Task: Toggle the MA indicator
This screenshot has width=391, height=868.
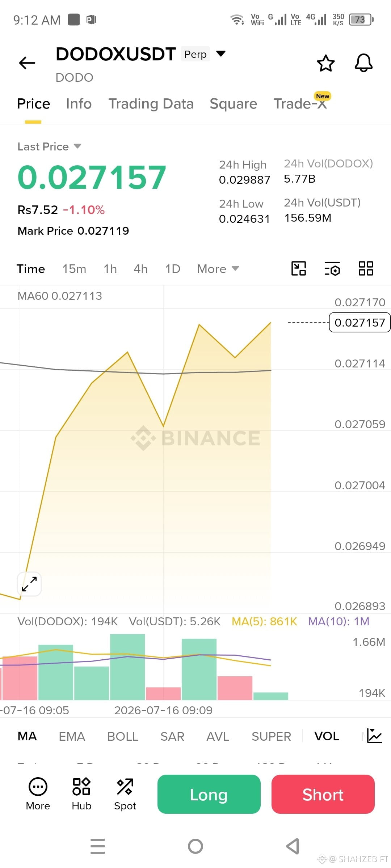Action: pyautogui.click(x=27, y=736)
